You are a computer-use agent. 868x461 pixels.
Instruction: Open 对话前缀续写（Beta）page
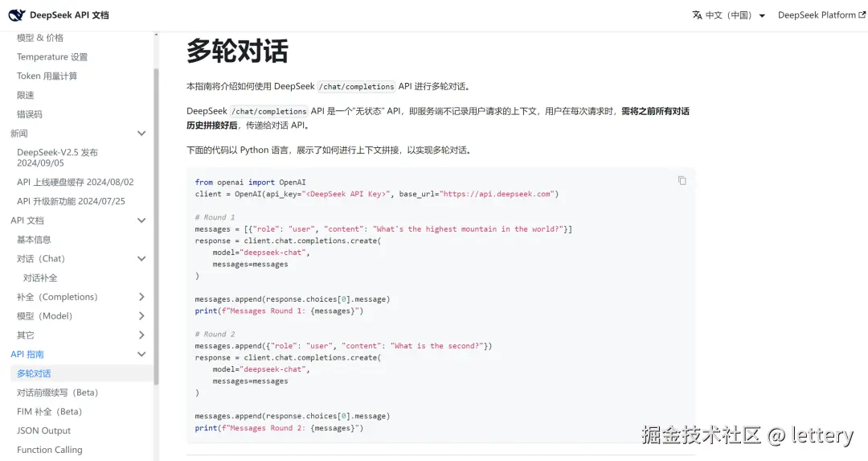click(58, 393)
